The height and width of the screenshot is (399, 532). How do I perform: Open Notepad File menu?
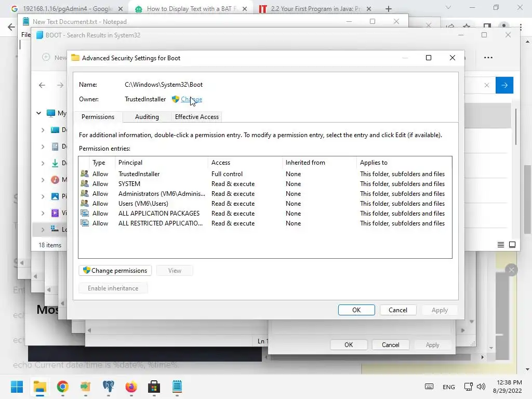click(x=26, y=35)
